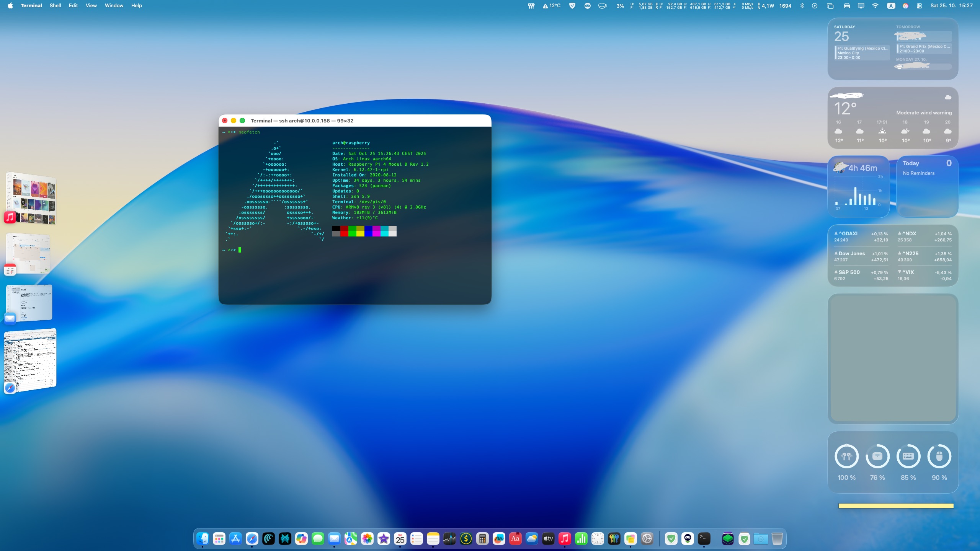Open the Apple menu
This screenshot has width=980, height=551.
pos(10,6)
